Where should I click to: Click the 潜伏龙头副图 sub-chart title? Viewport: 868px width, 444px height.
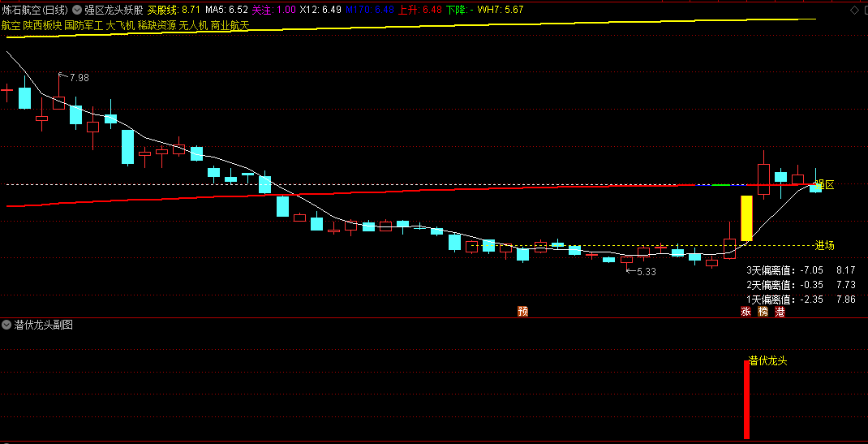[43, 325]
